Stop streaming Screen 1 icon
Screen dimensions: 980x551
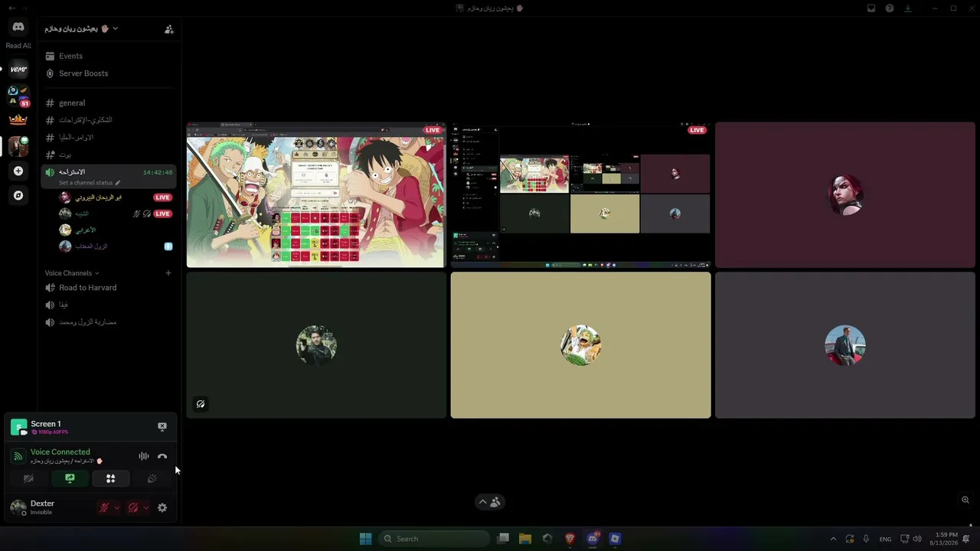(162, 426)
